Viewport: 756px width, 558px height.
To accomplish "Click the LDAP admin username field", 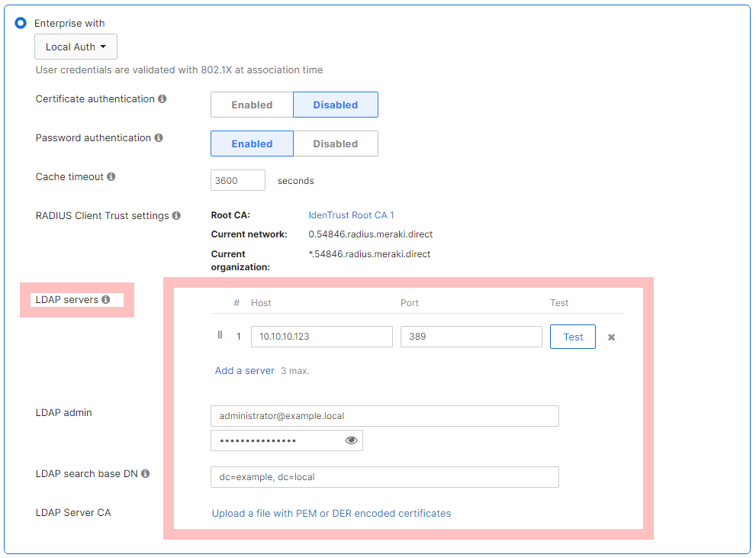I will pos(384,415).
